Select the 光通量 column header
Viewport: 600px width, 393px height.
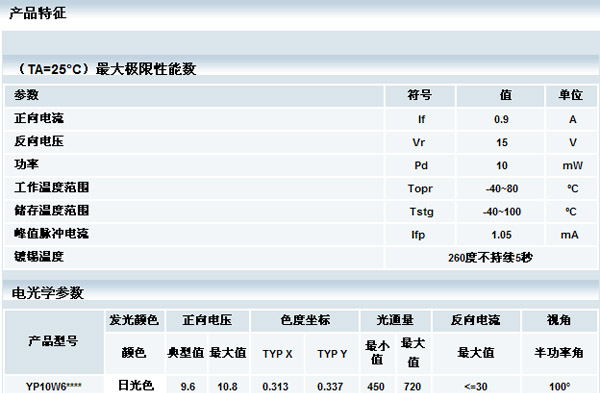(395, 320)
